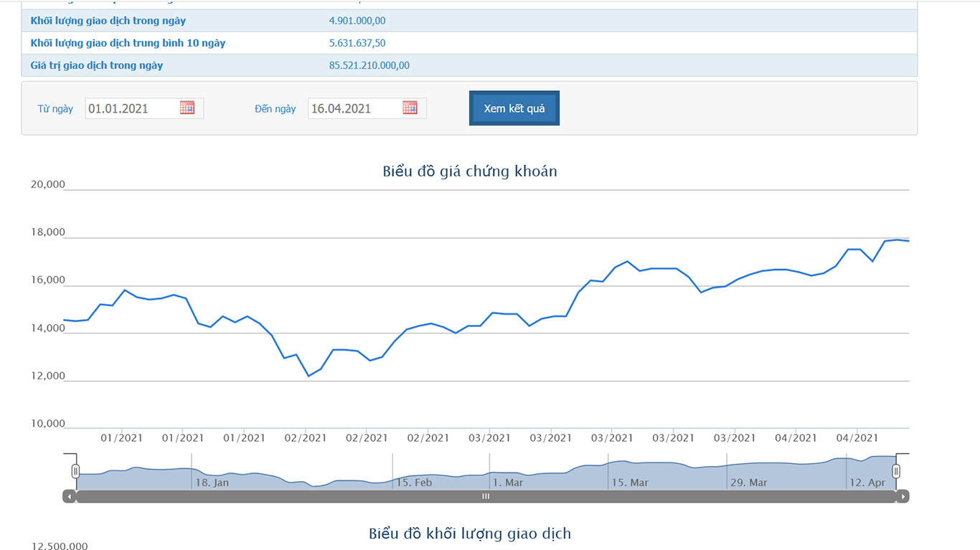
Task: Select the Giá trị giao dịch trong ngày row
Action: pyautogui.click(x=469, y=65)
